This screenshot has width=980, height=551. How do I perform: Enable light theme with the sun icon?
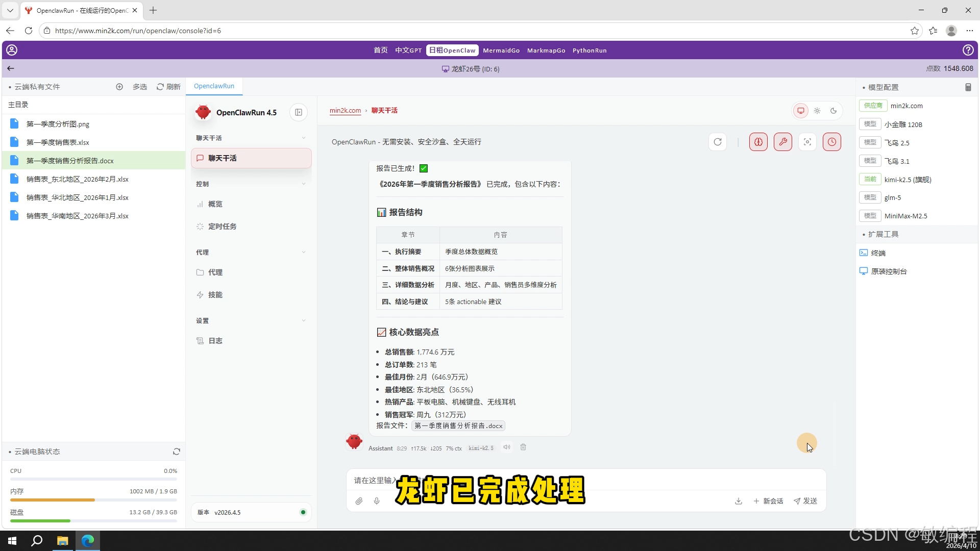(x=817, y=111)
